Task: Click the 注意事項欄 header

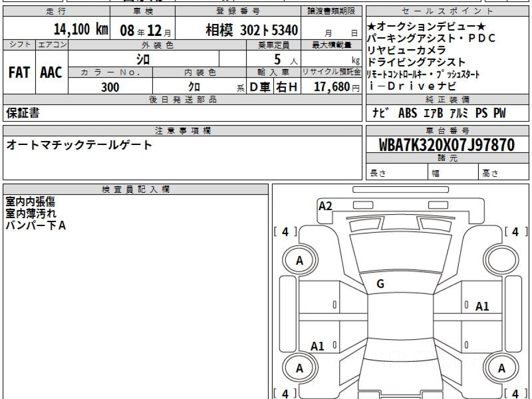Action: click(x=182, y=131)
